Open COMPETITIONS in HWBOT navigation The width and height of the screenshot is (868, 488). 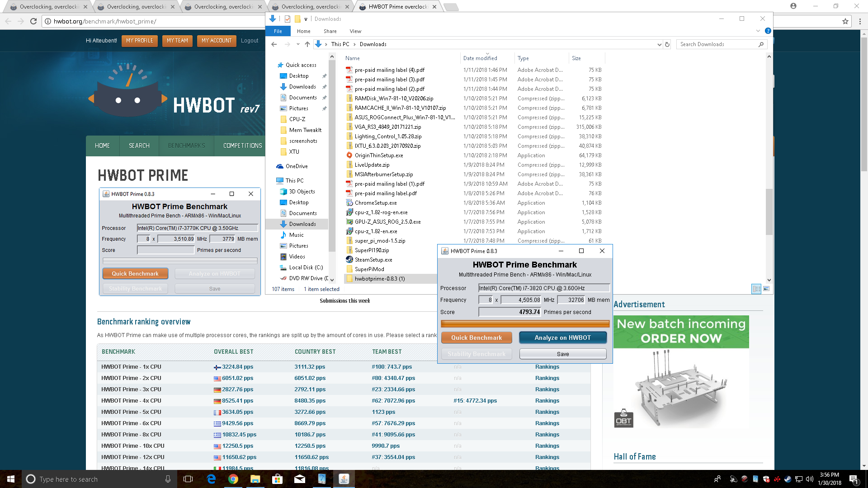tap(242, 145)
